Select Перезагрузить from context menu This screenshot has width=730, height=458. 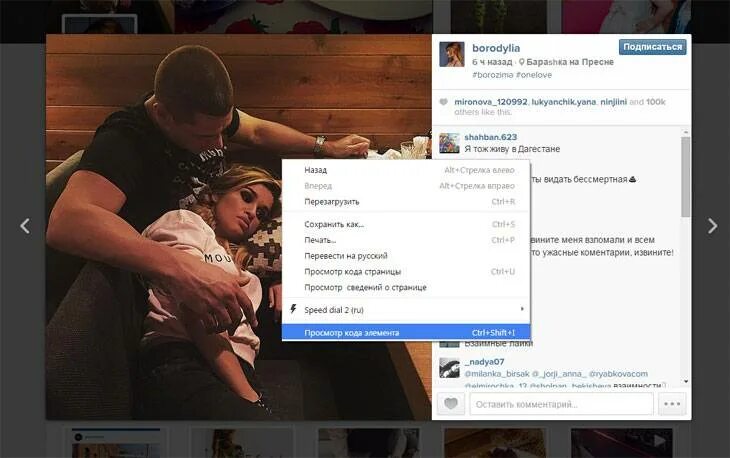(406, 202)
